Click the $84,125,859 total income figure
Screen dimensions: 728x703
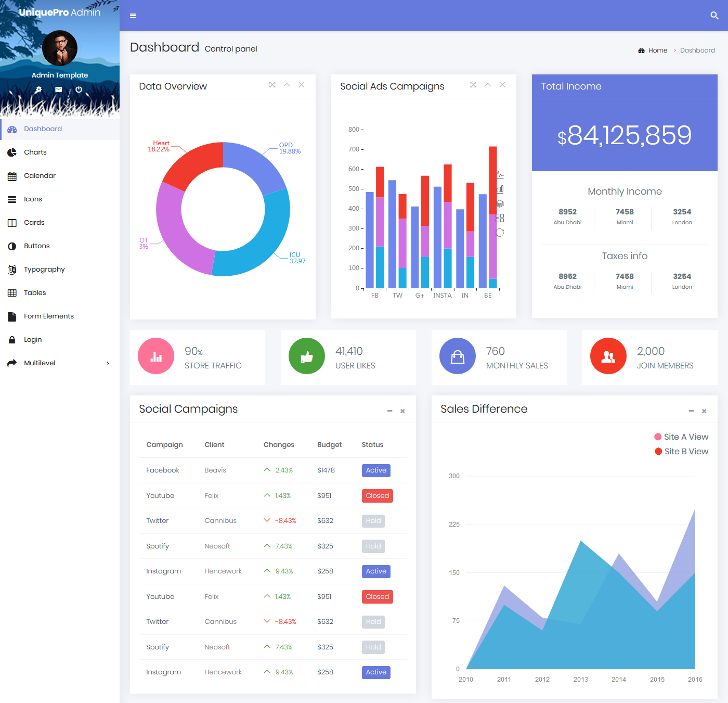[625, 135]
